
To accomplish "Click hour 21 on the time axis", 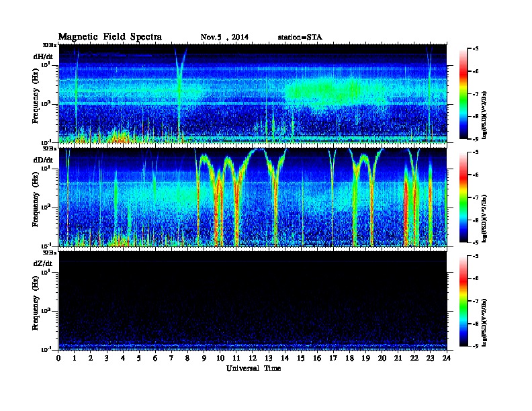I will pos(398,358).
